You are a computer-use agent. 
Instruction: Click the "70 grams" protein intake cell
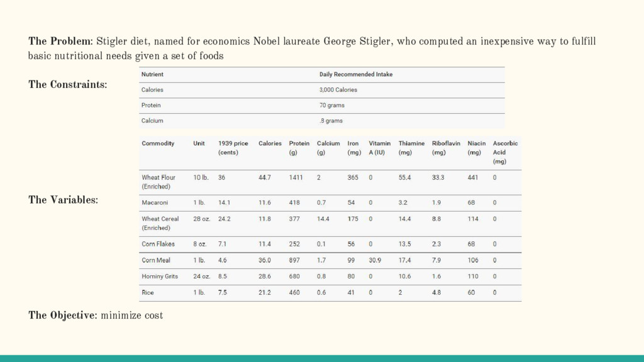point(331,105)
